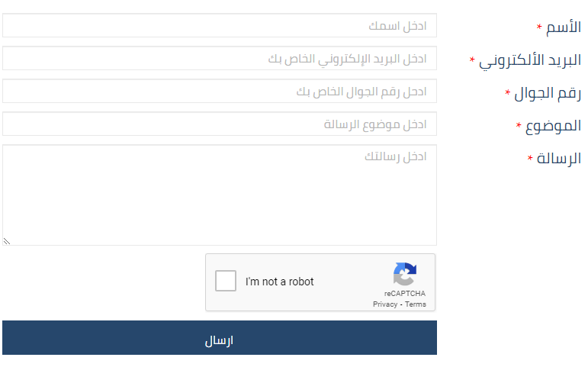Click the الرسالة label
Screen dimensions: 588x367
(x=559, y=159)
